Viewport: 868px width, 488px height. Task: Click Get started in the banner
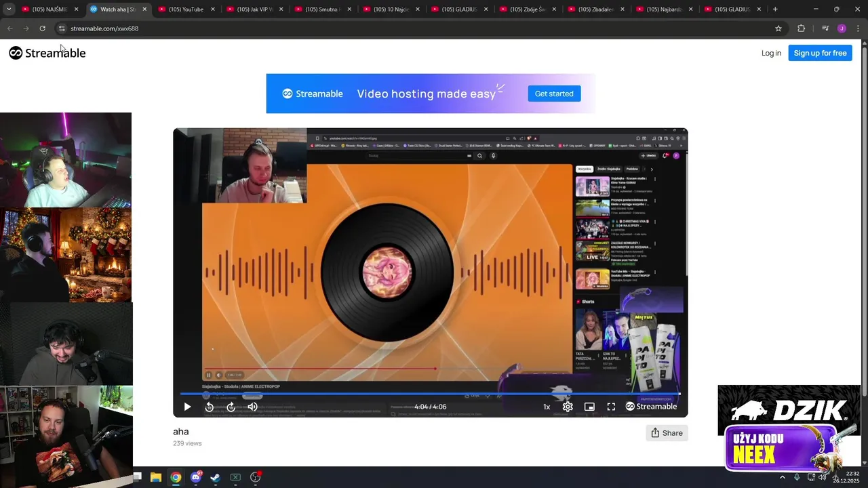pos(554,94)
